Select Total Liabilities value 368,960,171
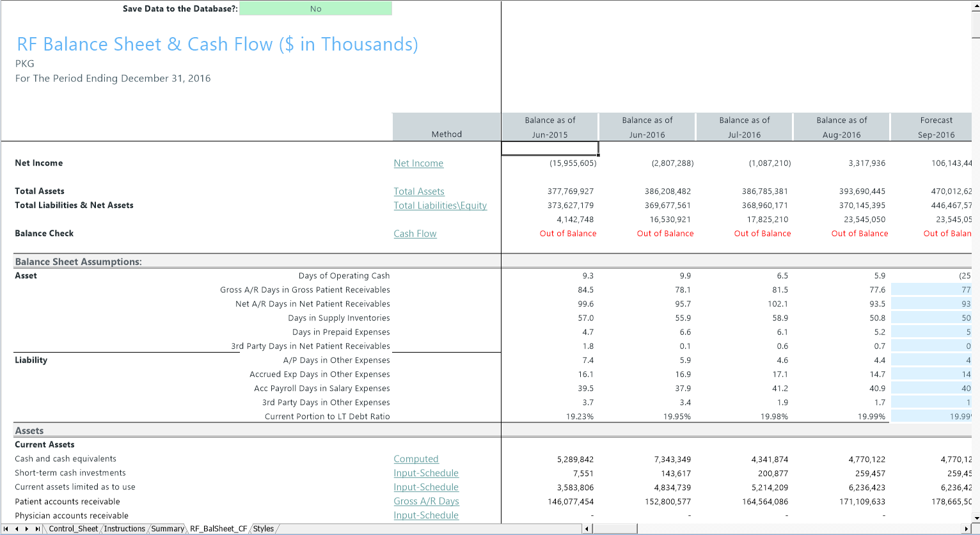This screenshot has height=535, width=980. (x=765, y=205)
